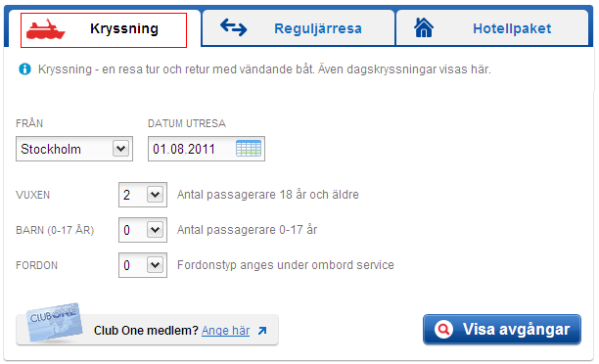Click the two-way arrows icon
599x364 pixels.
233,27
